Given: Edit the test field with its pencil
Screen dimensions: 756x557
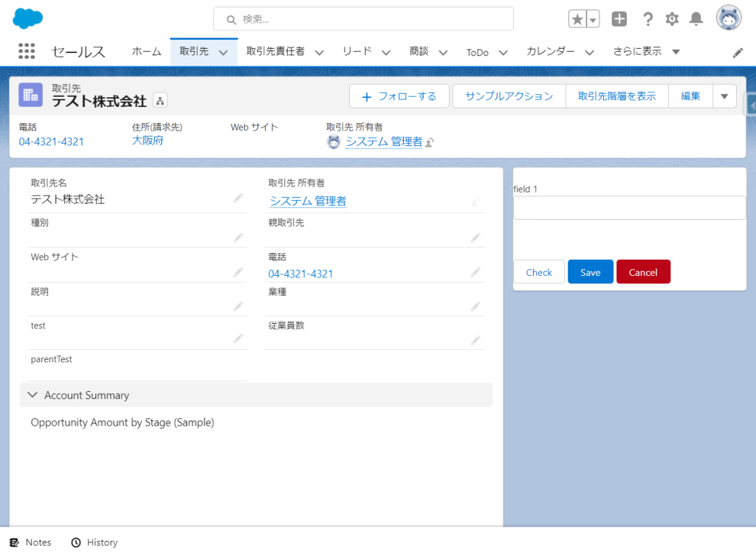Looking at the screenshot, I should pos(238,339).
